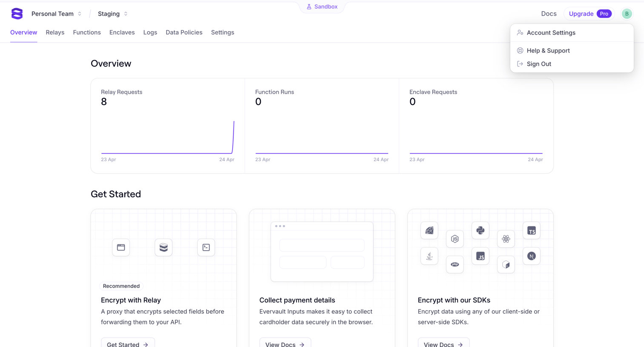This screenshot has height=347, width=644.
Task: Open the Relays tab
Action: 55,32
